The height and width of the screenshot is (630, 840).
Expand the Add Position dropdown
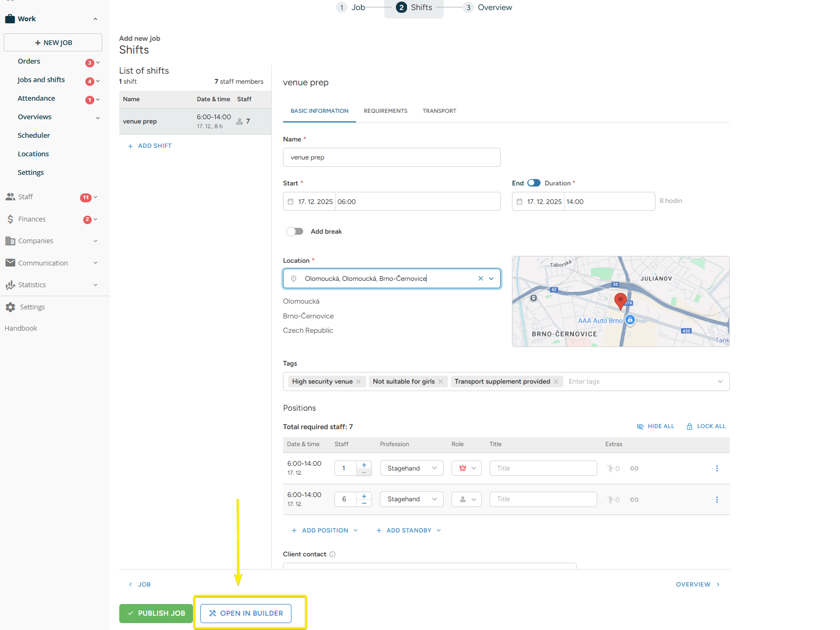[356, 530]
